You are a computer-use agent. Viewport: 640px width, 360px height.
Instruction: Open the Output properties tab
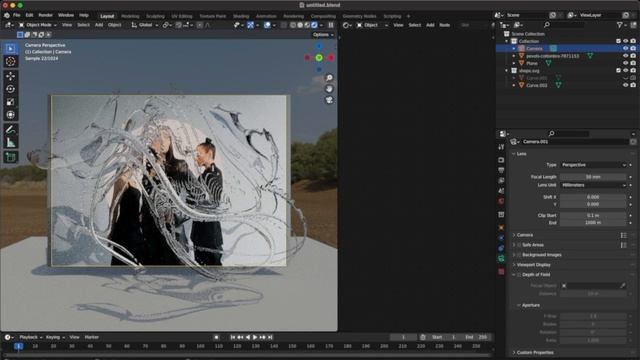click(x=501, y=170)
